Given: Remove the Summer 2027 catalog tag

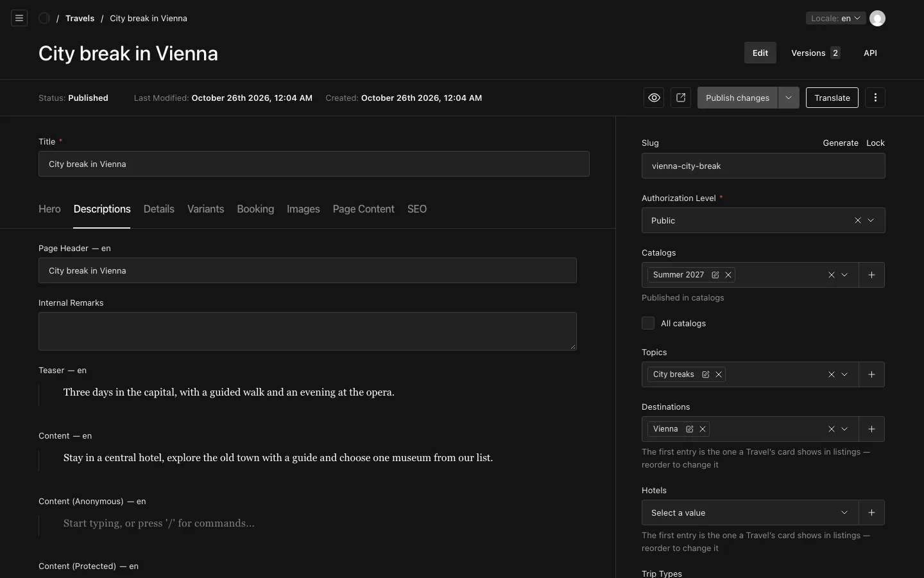Looking at the screenshot, I should coord(728,275).
